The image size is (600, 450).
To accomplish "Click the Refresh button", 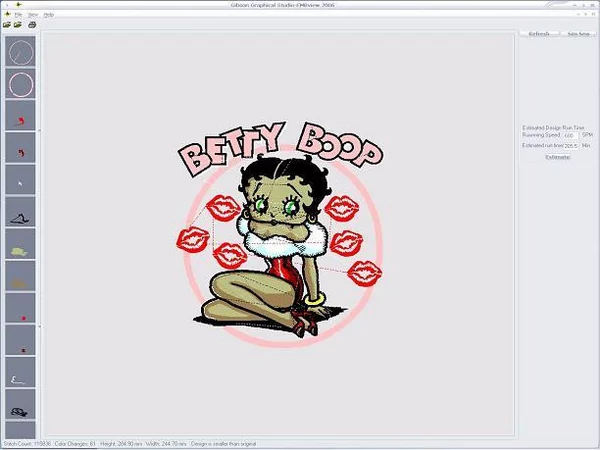I will [539, 34].
